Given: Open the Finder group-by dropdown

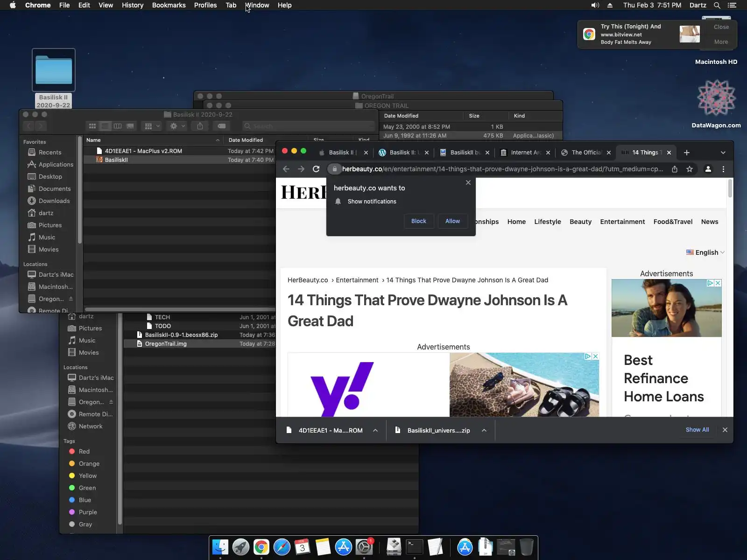Looking at the screenshot, I should point(153,126).
